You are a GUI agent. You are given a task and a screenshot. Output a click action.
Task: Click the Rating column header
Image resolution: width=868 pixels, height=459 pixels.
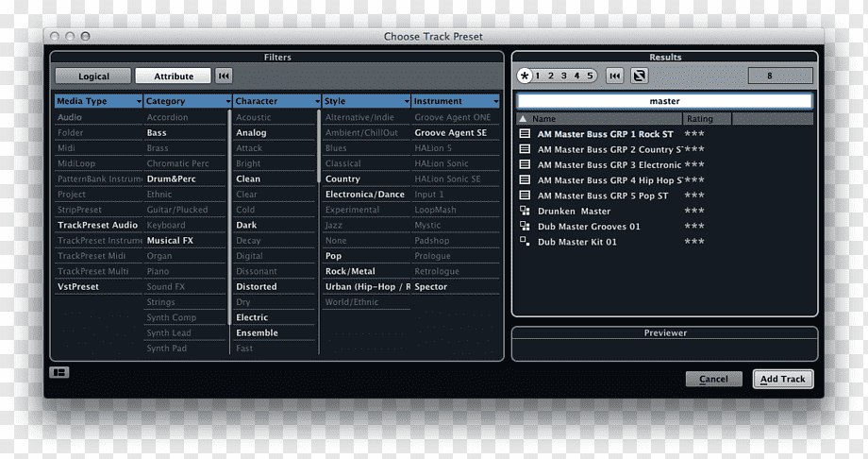pyautogui.click(x=707, y=119)
